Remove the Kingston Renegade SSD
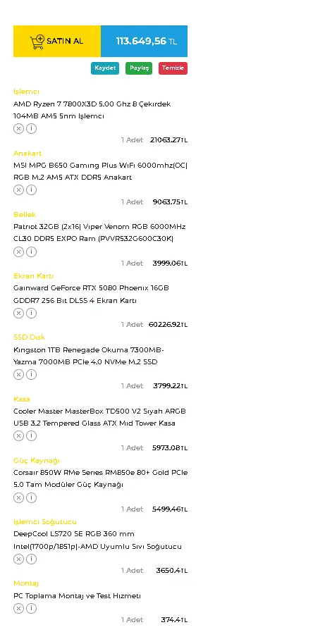This screenshot has width=313, height=644. pos(18,374)
